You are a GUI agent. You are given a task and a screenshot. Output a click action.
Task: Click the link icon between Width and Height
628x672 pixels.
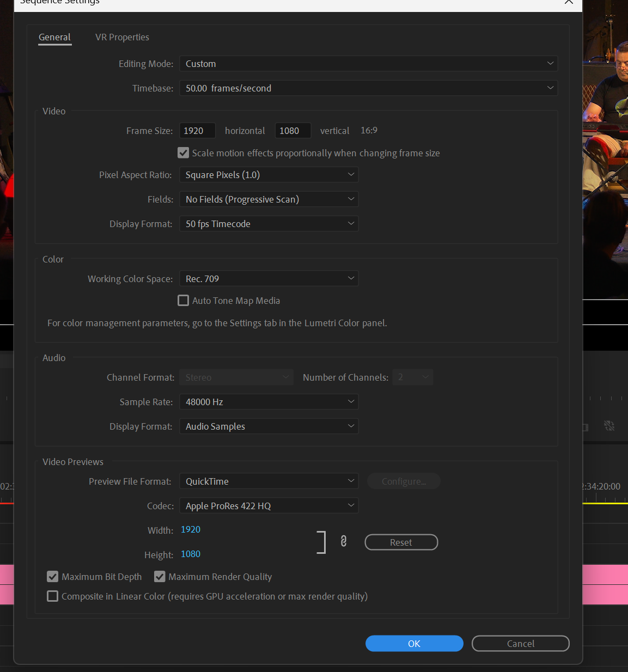pyautogui.click(x=344, y=541)
